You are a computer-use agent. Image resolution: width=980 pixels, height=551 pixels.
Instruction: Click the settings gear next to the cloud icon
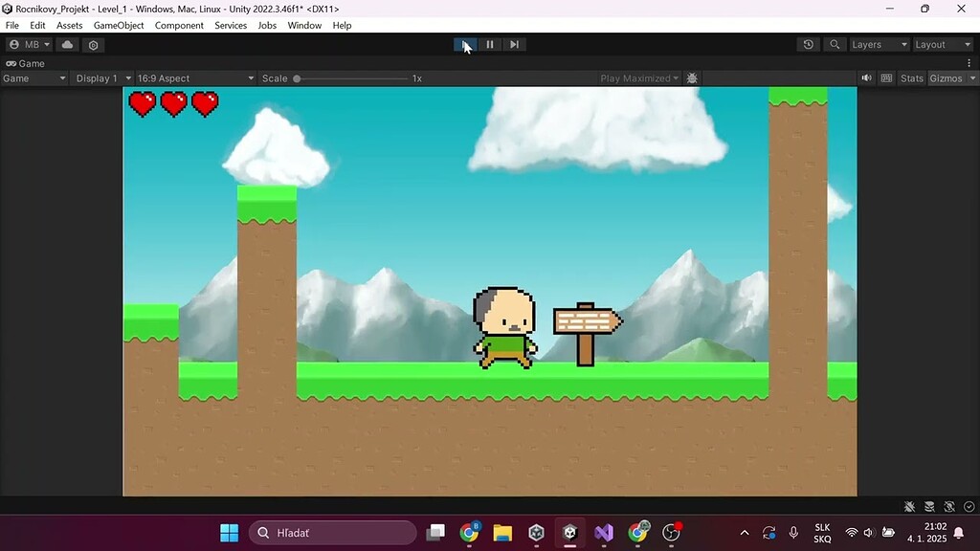pos(93,44)
